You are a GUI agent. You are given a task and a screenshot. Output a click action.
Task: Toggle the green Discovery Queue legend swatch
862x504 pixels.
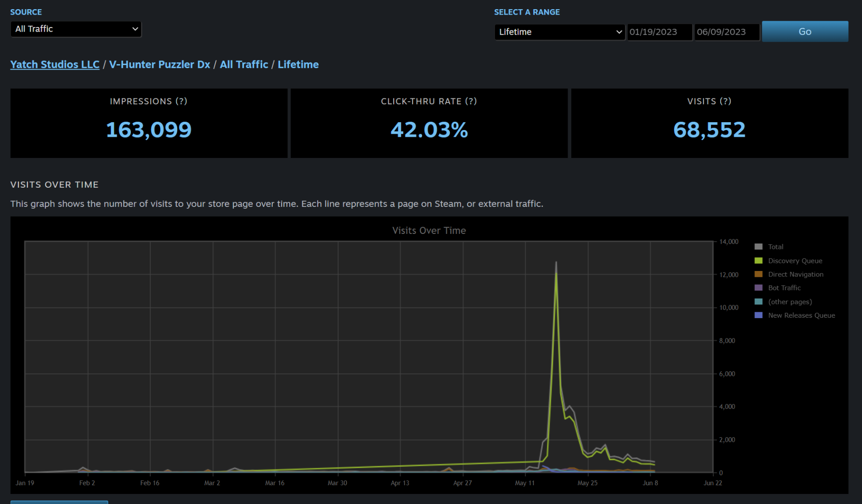[x=759, y=260]
